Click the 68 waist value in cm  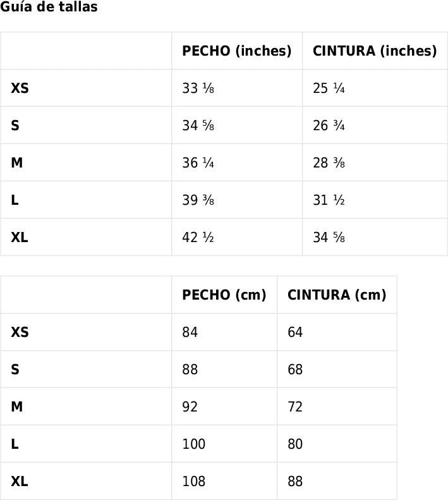(295, 370)
